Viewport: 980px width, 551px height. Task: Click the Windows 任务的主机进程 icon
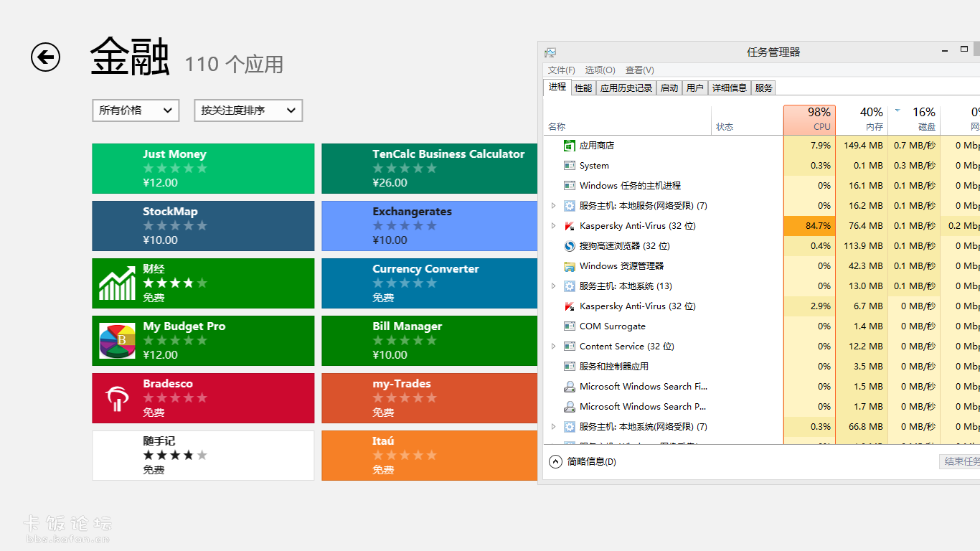point(570,185)
